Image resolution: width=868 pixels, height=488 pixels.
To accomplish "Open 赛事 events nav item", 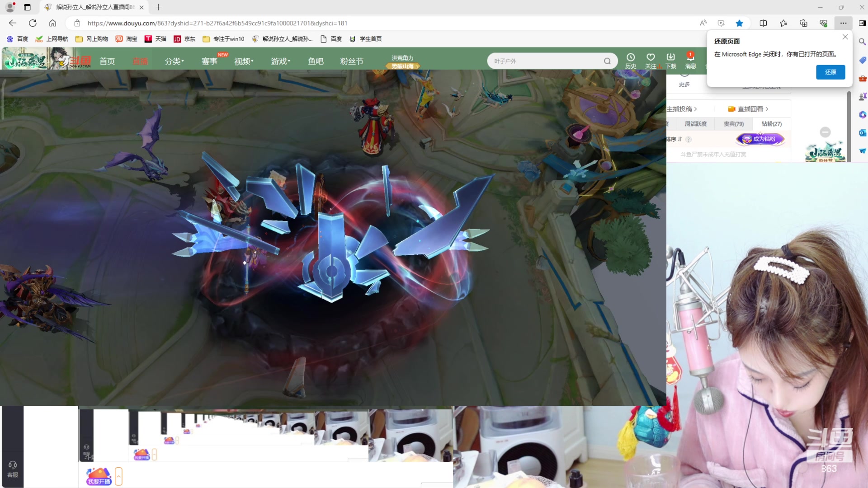I will 209,61.
